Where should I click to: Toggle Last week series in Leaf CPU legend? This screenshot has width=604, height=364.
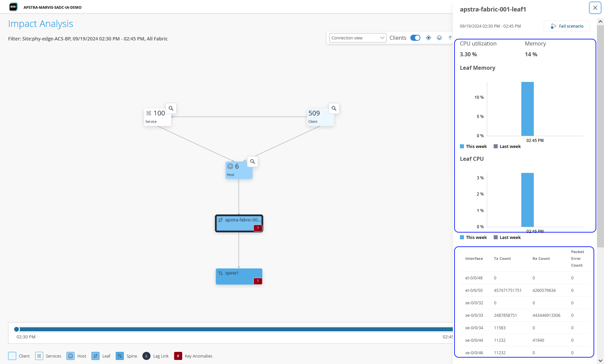click(507, 237)
